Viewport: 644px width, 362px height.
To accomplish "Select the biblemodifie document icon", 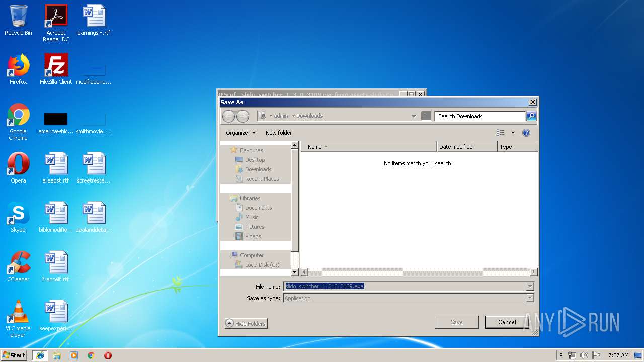I will [x=56, y=217].
